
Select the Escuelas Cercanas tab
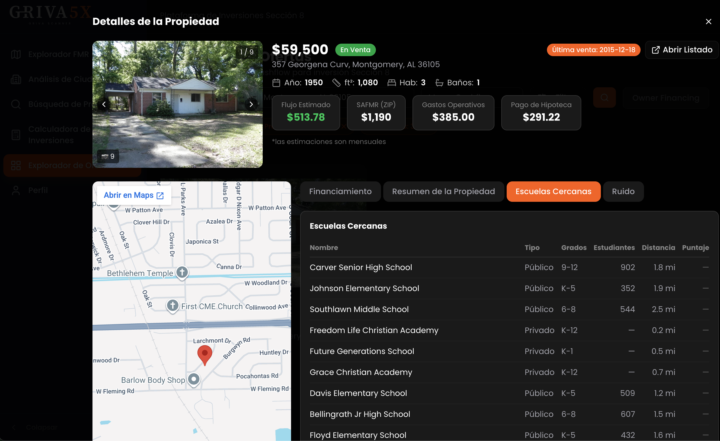pos(553,192)
